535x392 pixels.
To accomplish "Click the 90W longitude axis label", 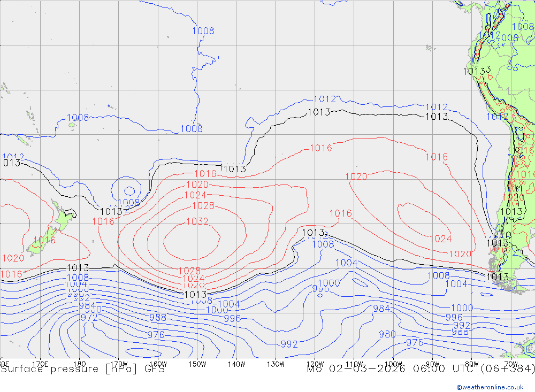I will tap(433, 364).
